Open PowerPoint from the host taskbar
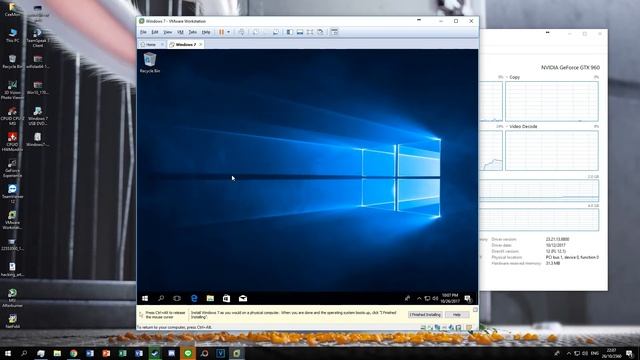Image resolution: width=640 pixels, height=360 pixels. click(x=106, y=353)
